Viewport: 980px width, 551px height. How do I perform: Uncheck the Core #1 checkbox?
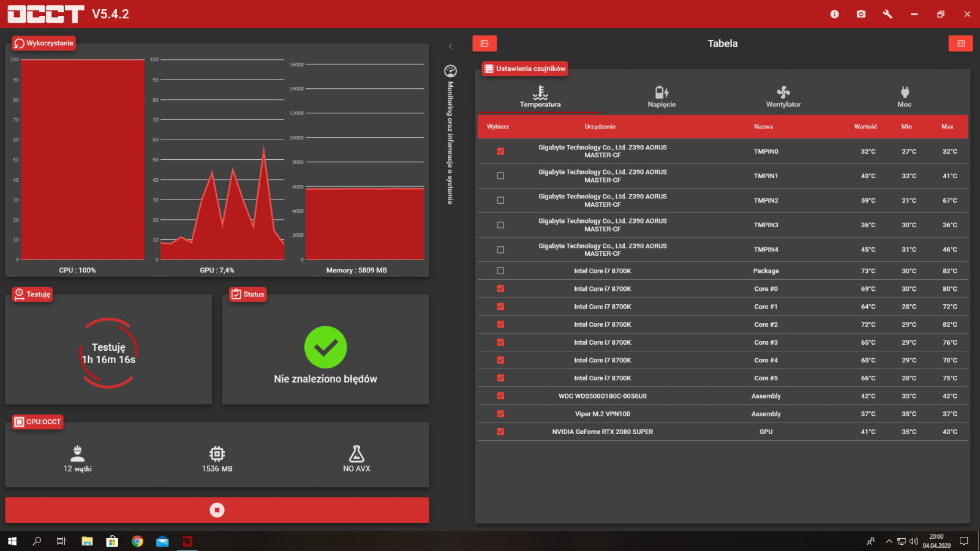pos(500,306)
